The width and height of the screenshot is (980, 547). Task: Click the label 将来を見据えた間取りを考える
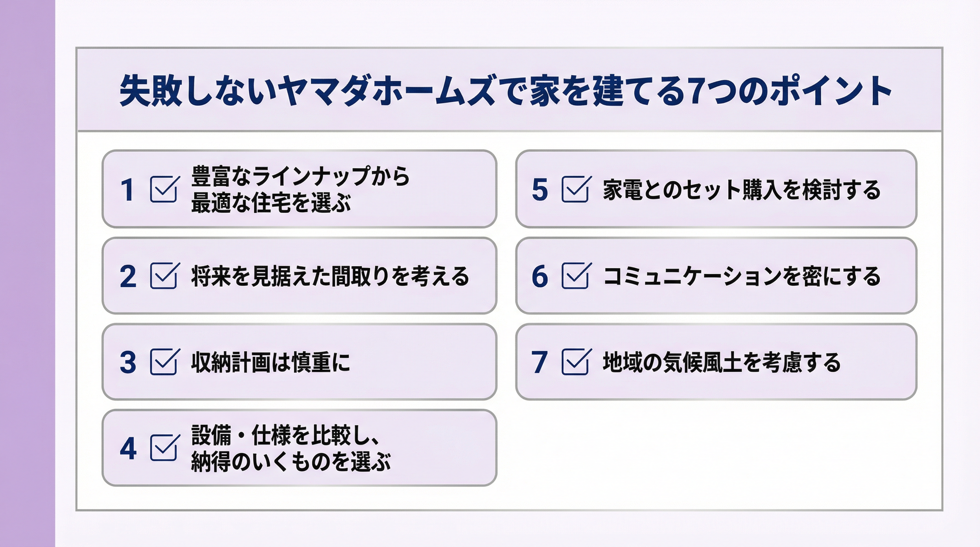pos(330,277)
